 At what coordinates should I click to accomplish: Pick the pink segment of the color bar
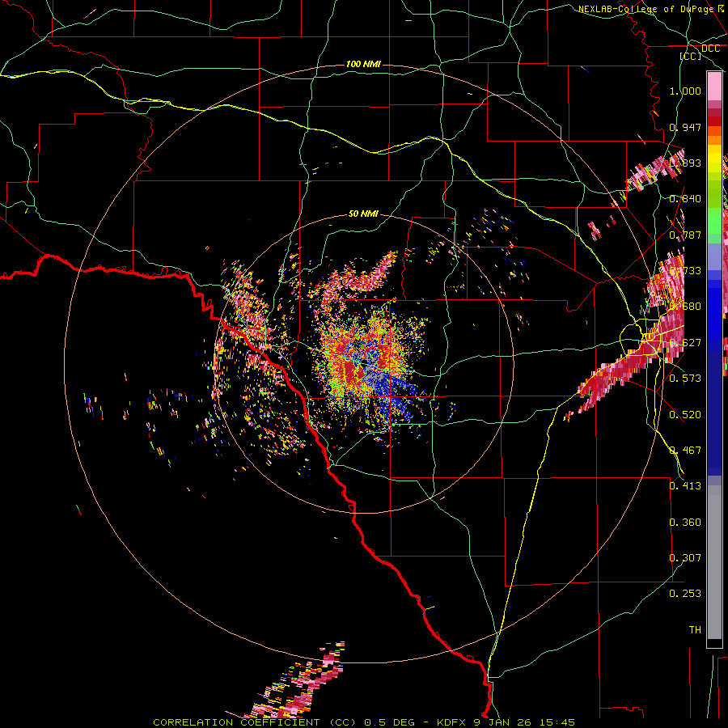[x=714, y=86]
